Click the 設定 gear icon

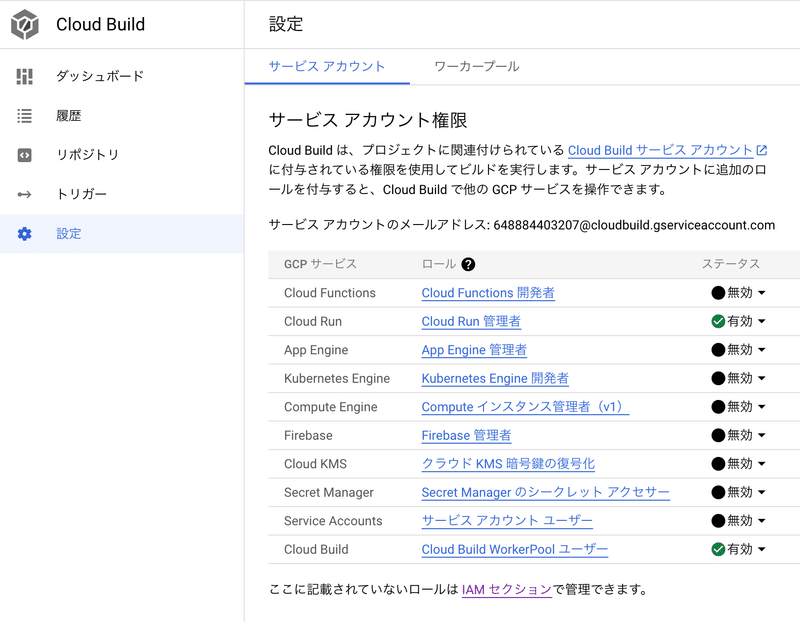24,234
